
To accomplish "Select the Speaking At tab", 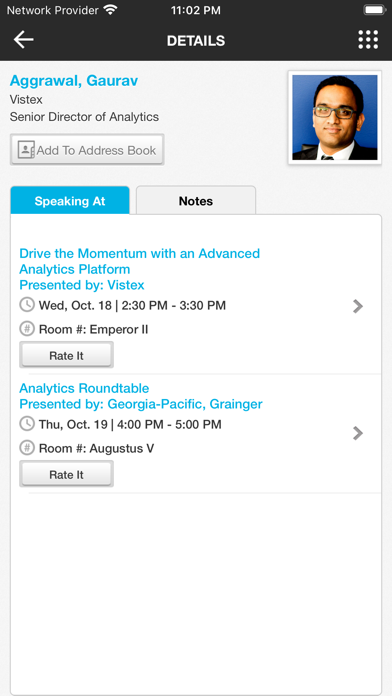I will [x=70, y=201].
